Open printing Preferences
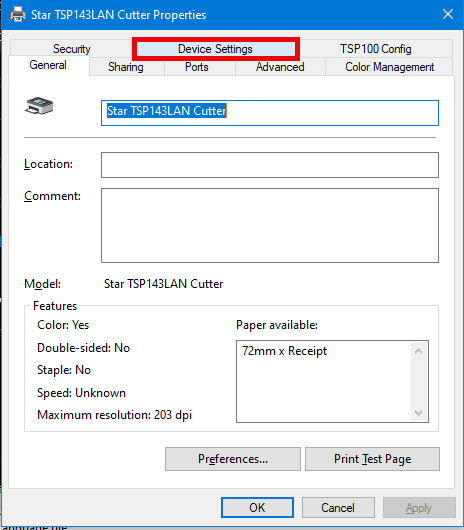Image resolution: width=464 pixels, height=530 pixels. [233, 459]
